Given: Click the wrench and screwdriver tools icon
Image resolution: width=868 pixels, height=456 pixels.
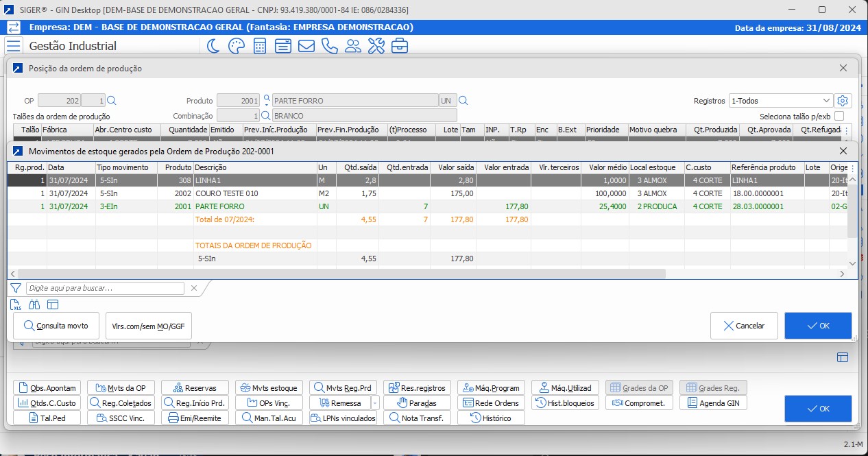Looking at the screenshot, I should point(376,47).
